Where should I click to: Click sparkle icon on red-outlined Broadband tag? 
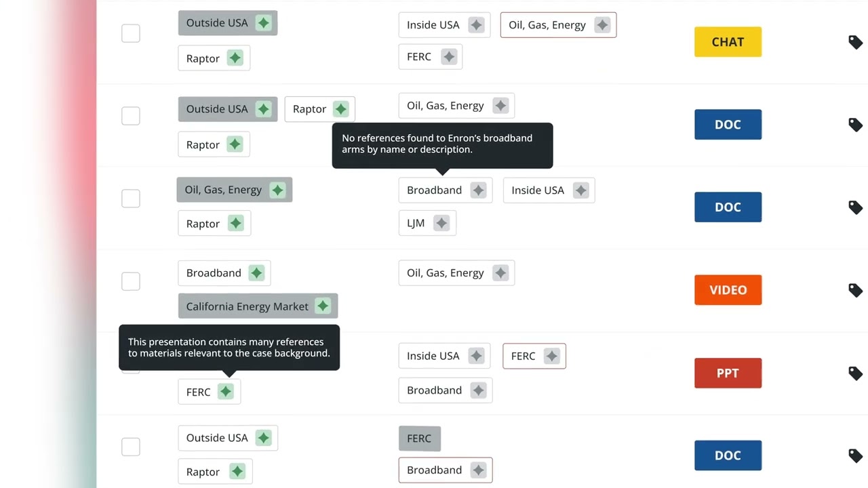point(479,470)
